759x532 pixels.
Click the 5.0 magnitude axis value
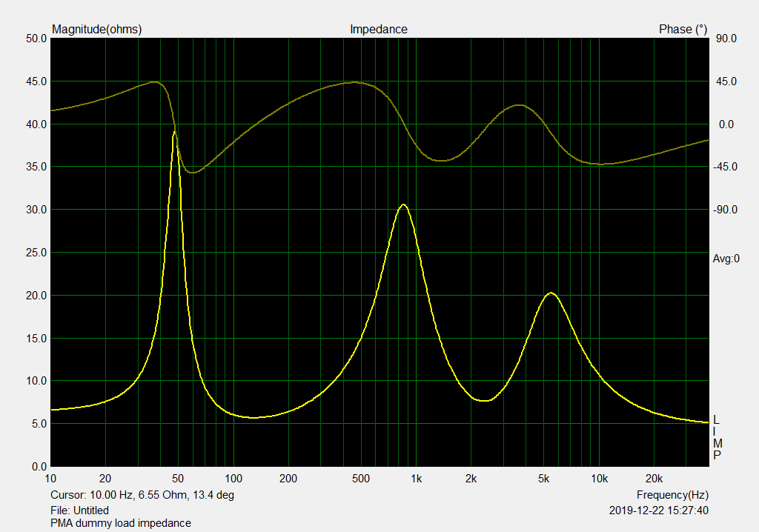tap(39, 424)
